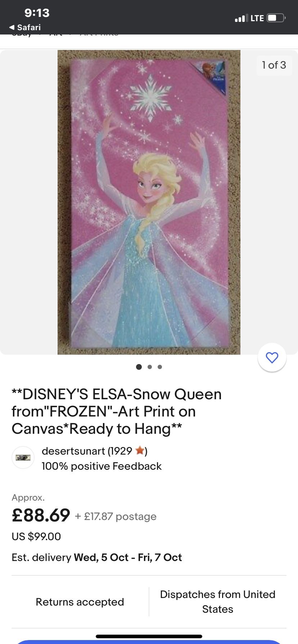The width and height of the screenshot is (298, 644).
Task: Open Dispatches from United States details
Action: click(218, 602)
